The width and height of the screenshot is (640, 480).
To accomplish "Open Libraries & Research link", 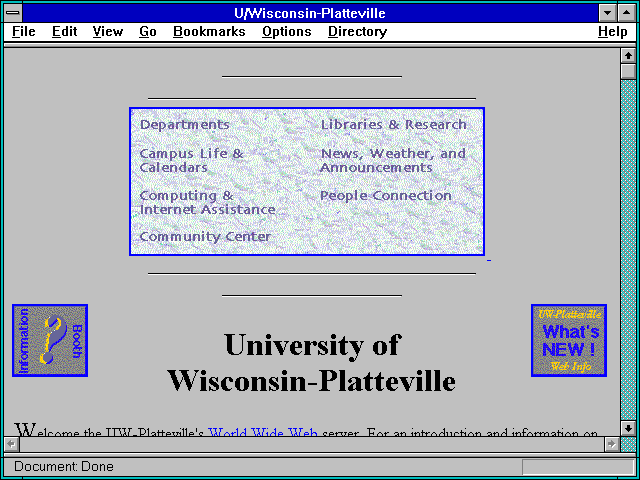I will 393,124.
